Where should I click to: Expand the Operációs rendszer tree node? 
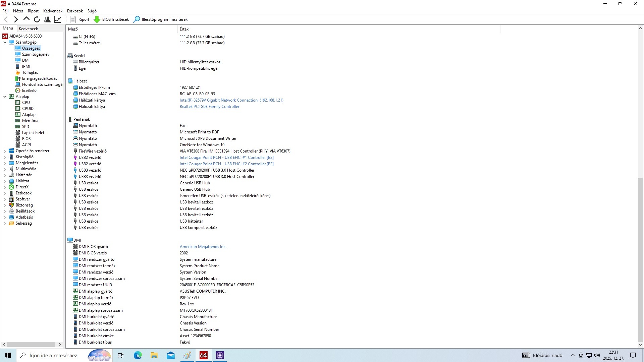5,151
